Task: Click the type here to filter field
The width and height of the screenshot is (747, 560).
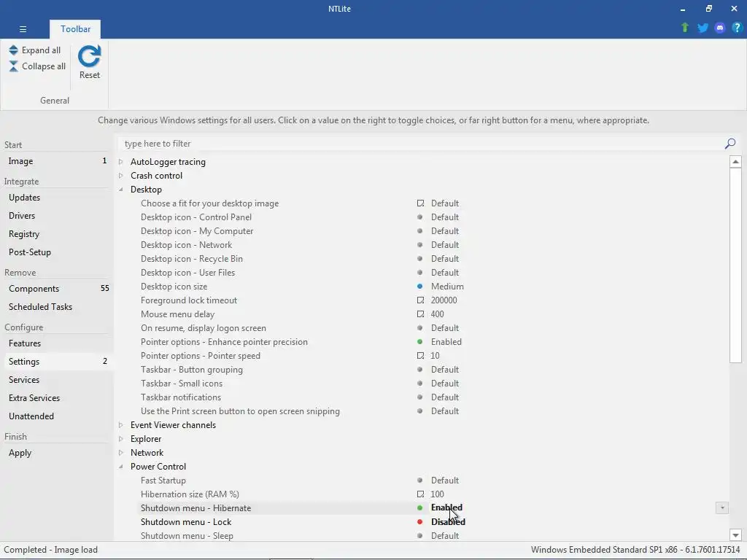Action: [x=422, y=144]
